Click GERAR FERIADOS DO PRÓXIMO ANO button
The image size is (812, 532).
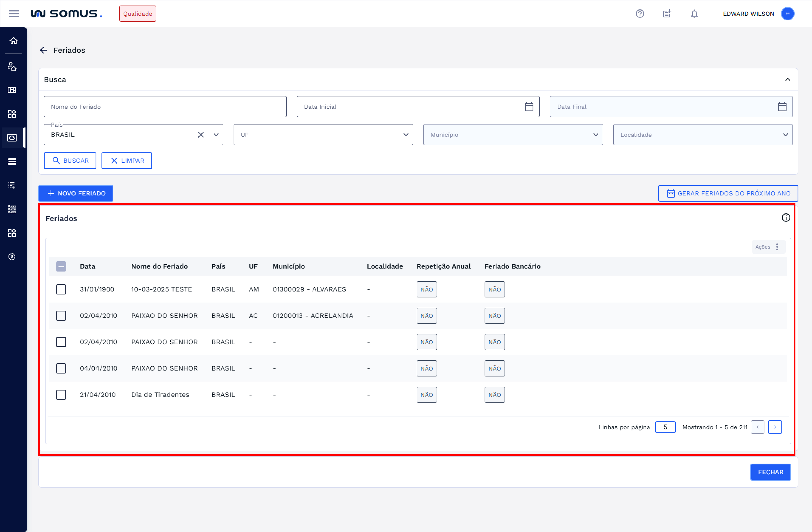(x=728, y=193)
